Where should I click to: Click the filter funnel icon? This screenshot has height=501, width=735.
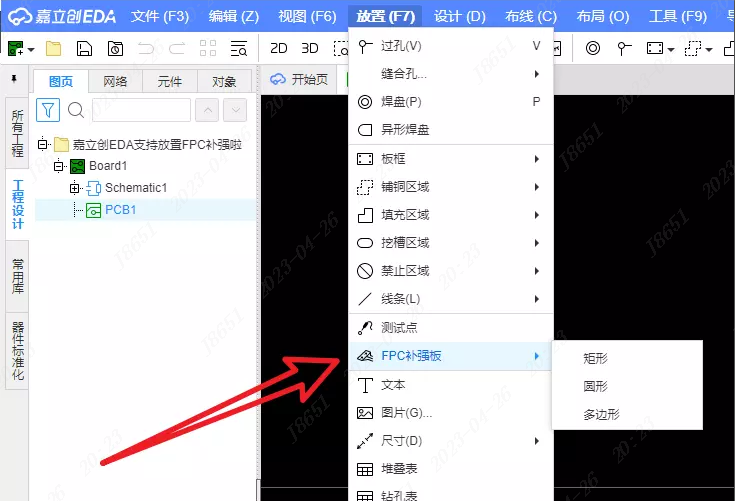click(x=48, y=110)
